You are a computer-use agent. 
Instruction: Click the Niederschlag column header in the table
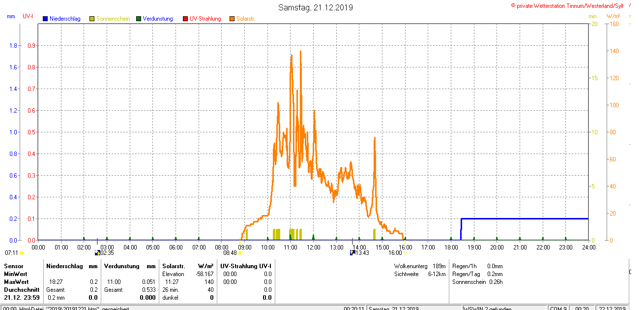64,266
